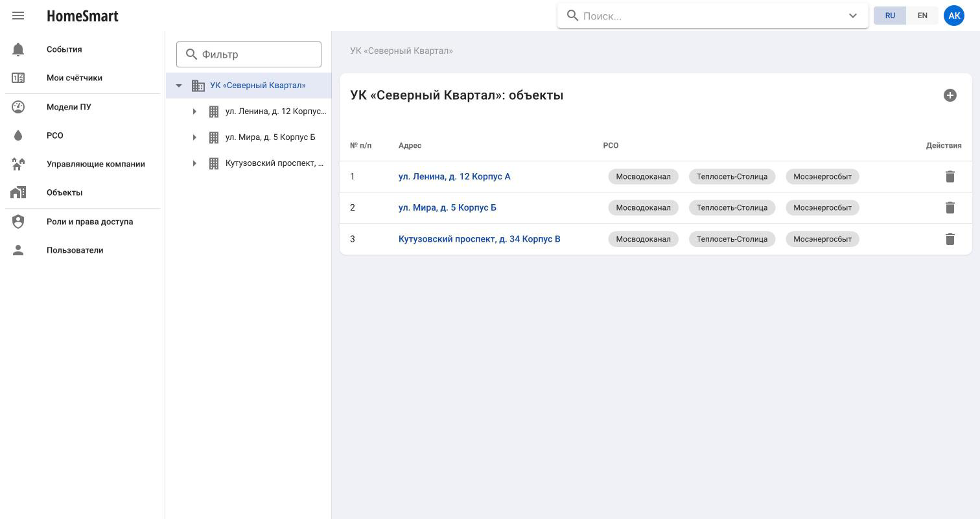The width and height of the screenshot is (980, 519).
Task: Collapse the УК «Северный Квартал» tree node
Action: pos(179,86)
